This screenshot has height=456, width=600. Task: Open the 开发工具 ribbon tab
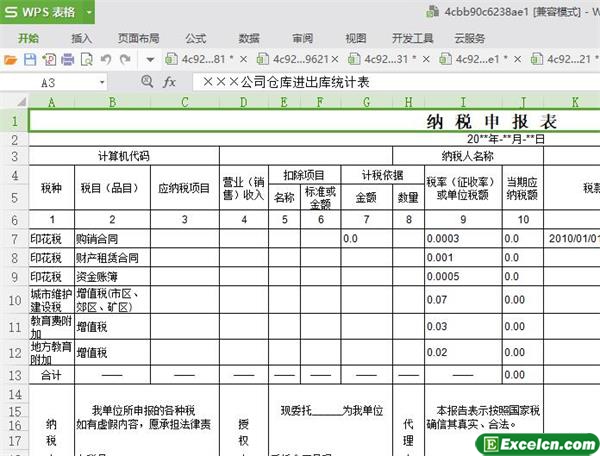pos(412,38)
